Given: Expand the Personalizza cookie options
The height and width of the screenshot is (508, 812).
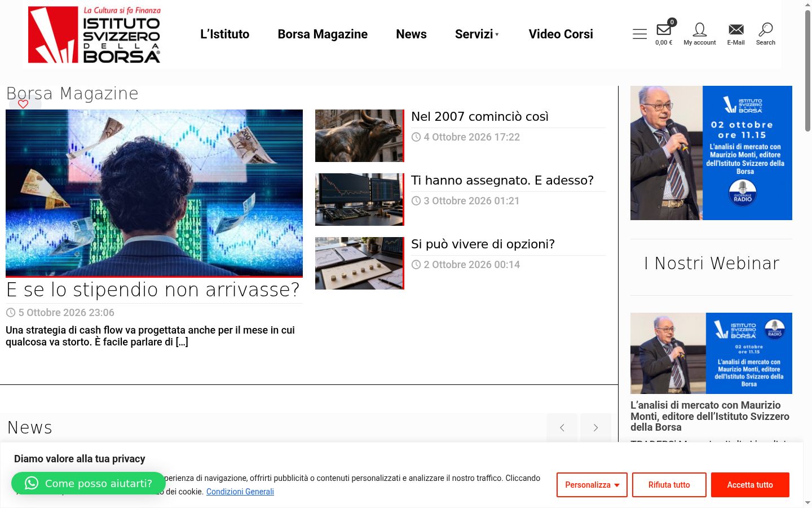Looking at the screenshot, I should point(592,485).
